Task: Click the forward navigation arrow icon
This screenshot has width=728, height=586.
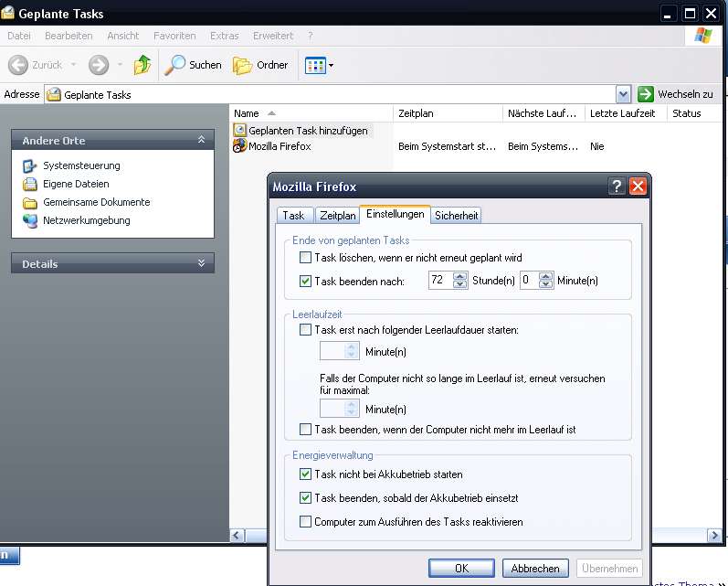Action: click(99, 65)
